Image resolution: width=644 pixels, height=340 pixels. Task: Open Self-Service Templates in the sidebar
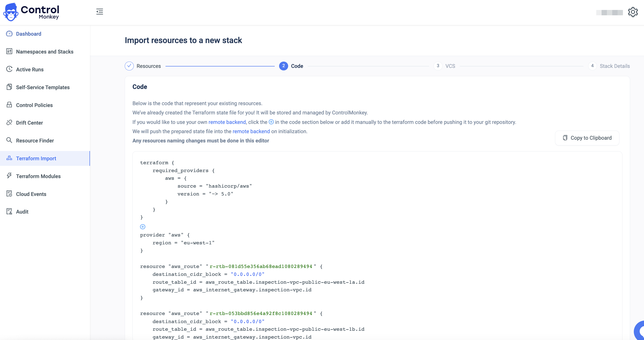(x=43, y=87)
